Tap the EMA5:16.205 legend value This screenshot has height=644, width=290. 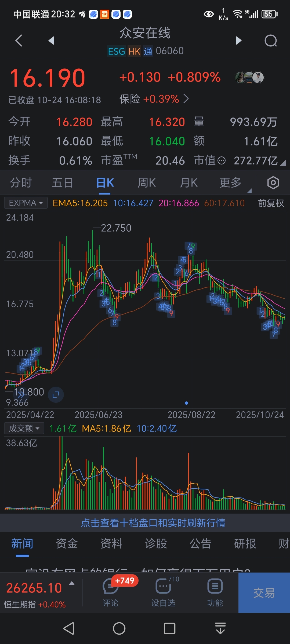pos(80,203)
